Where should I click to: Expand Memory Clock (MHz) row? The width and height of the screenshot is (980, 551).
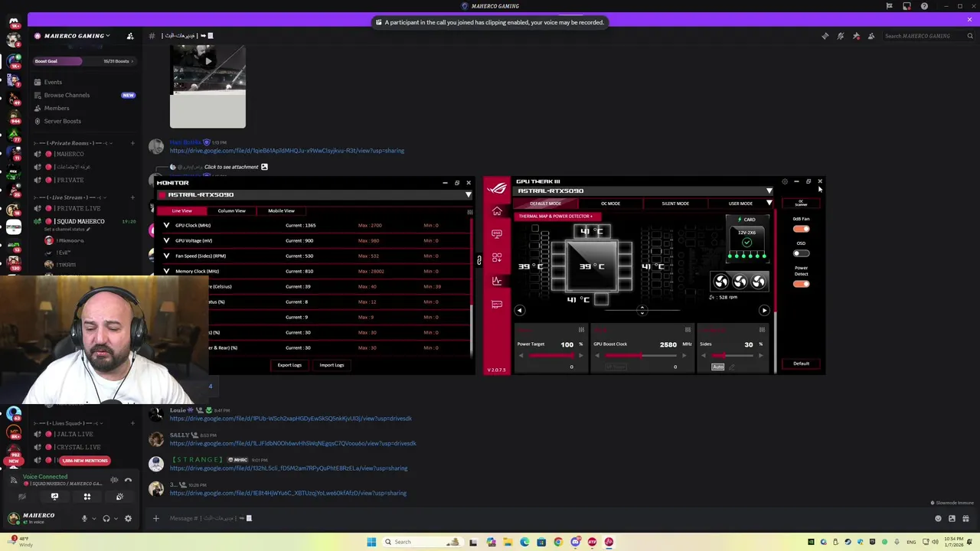166,271
